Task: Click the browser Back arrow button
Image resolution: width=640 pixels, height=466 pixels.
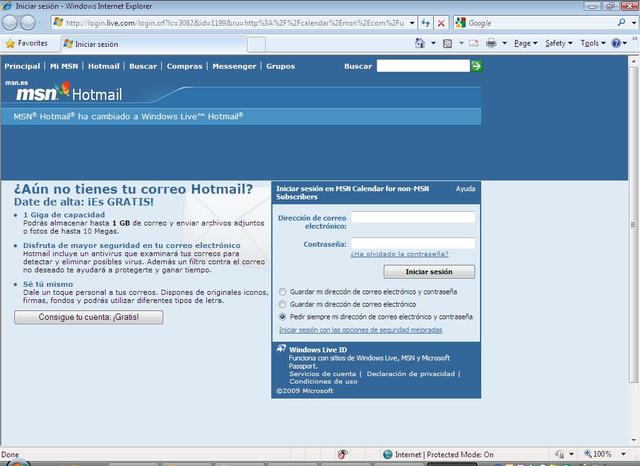Action: click(10, 23)
